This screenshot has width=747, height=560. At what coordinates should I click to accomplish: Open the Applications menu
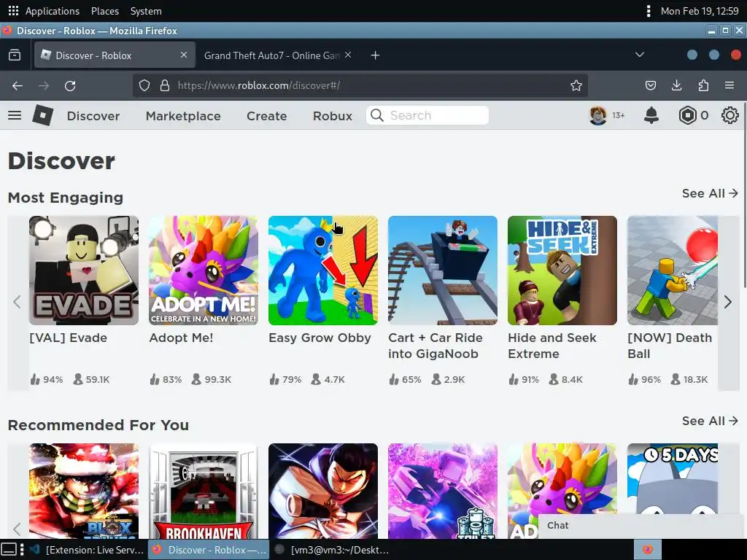[53, 11]
